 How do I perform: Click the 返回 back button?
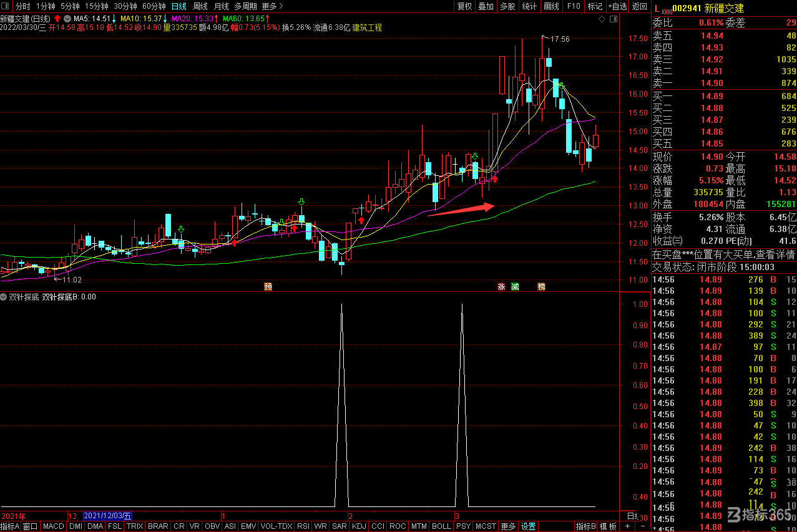point(640,6)
